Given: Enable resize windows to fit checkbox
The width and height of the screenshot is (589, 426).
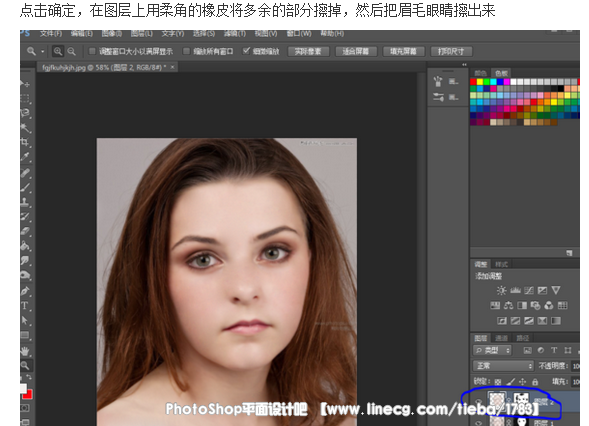Looking at the screenshot, I should point(92,51).
